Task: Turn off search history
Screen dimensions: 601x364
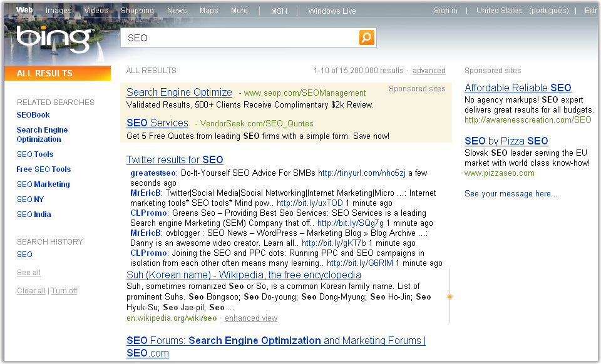Action: pyautogui.click(x=64, y=291)
